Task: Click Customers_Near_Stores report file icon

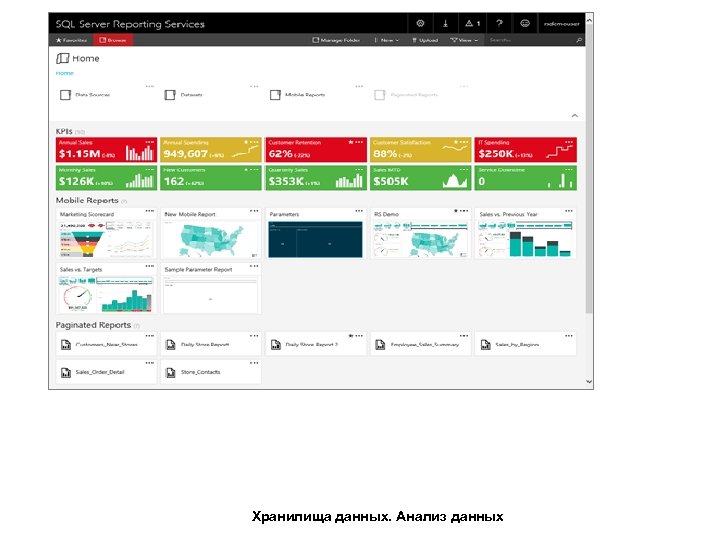Action: click(66, 344)
